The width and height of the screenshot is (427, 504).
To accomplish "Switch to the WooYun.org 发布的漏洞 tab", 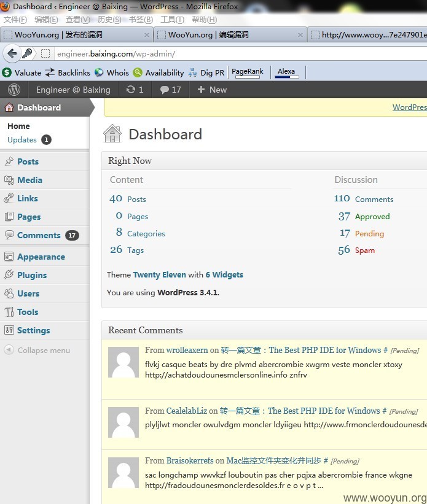I will coord(77,35).
